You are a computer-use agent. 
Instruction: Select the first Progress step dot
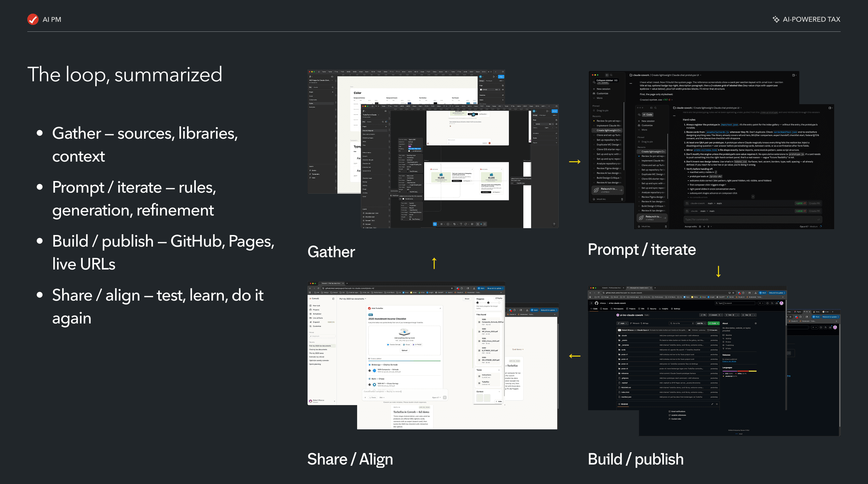click(477, 303)
